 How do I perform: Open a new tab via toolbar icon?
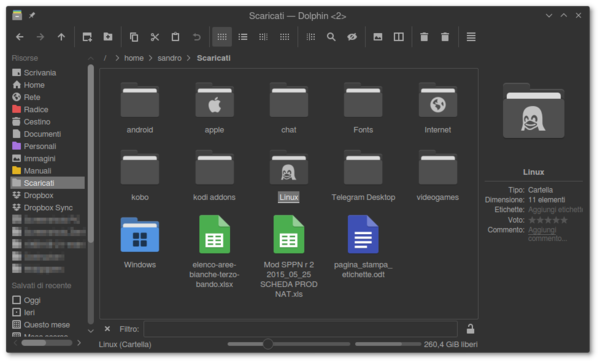[87, 37]
